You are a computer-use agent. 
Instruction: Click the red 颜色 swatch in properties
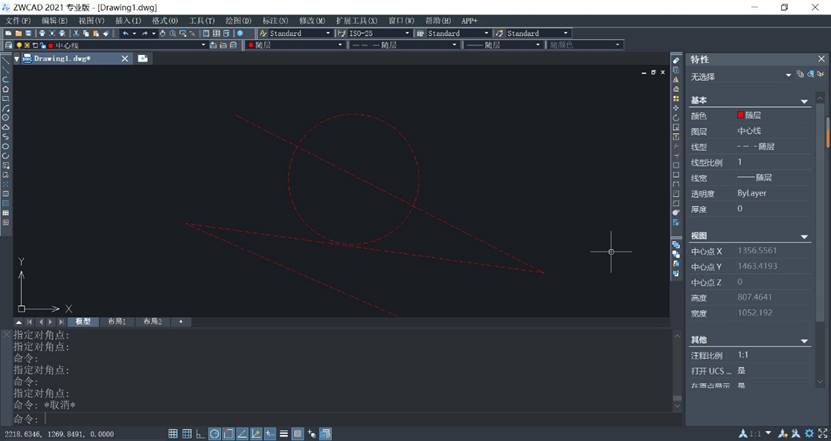pyautogui.click(x=741, y=116)
